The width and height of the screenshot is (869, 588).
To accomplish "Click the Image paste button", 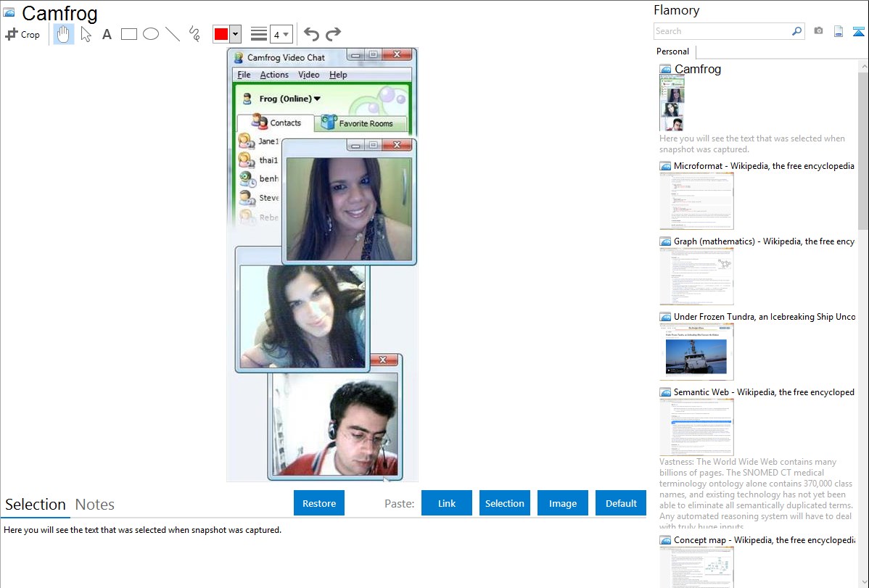I will pyautogui.click(x=562, y=503).
